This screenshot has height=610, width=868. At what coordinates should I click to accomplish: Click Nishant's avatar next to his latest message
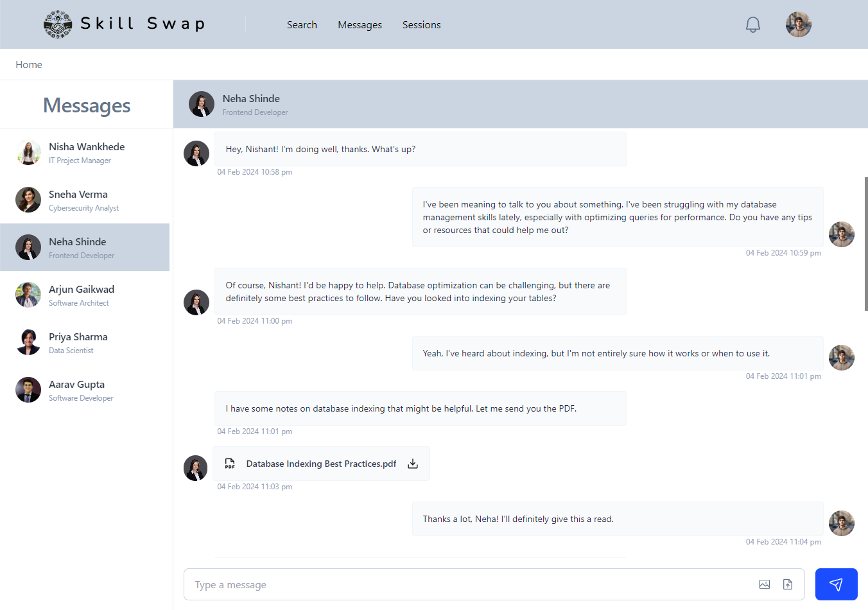click(x=842, y=523)
